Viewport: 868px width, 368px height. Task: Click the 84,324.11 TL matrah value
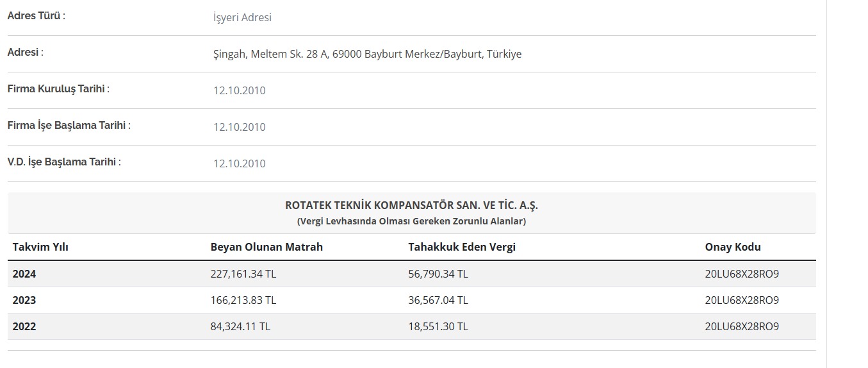coord(240,326)
